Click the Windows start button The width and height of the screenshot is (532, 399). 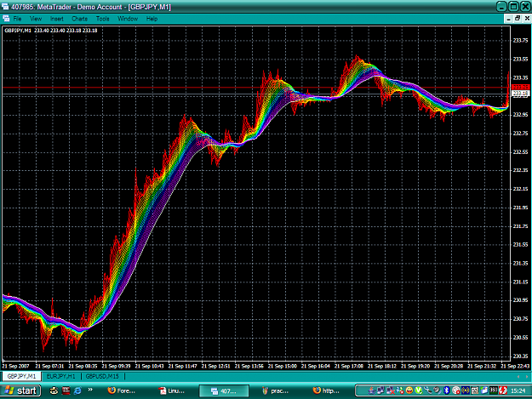tap(20, 390)
